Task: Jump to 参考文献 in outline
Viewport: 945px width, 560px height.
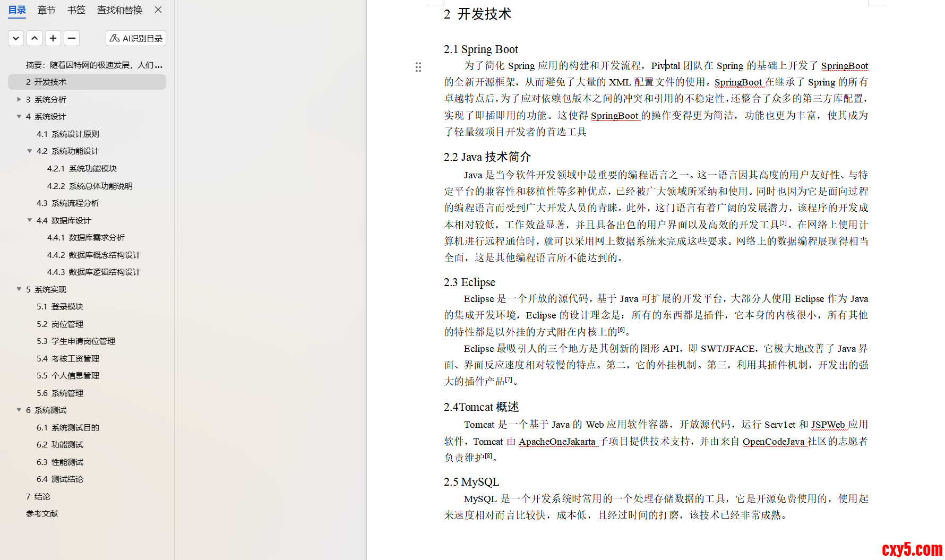Action: (42, 513)
